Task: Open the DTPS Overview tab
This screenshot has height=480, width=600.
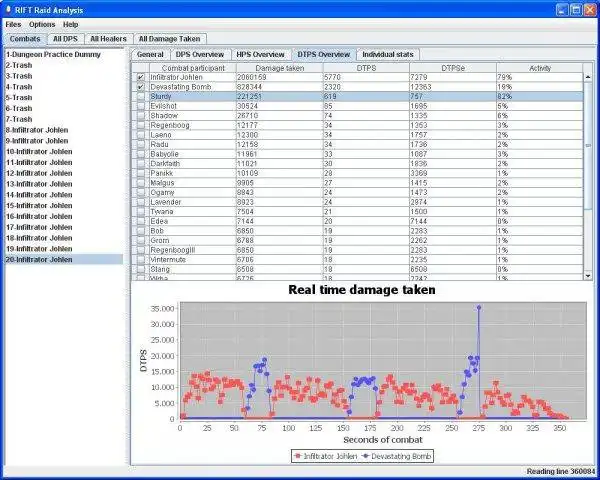Action: pos(324,54)
